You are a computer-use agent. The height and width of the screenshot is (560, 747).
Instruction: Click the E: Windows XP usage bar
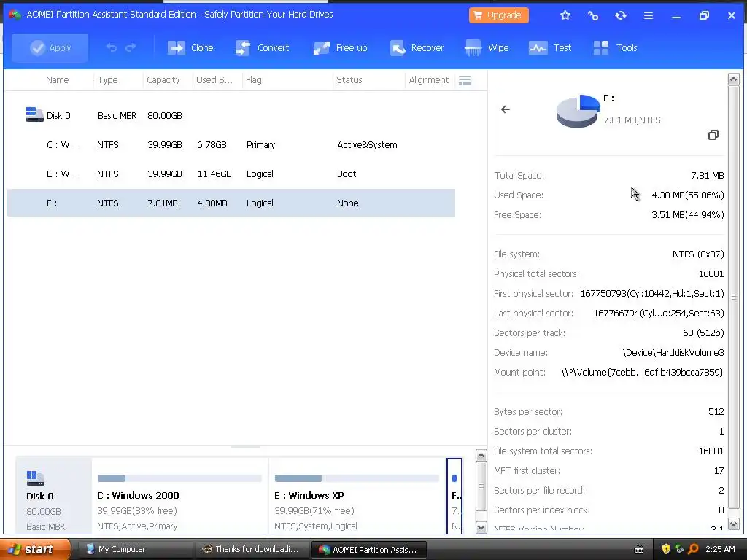point(357,478)
